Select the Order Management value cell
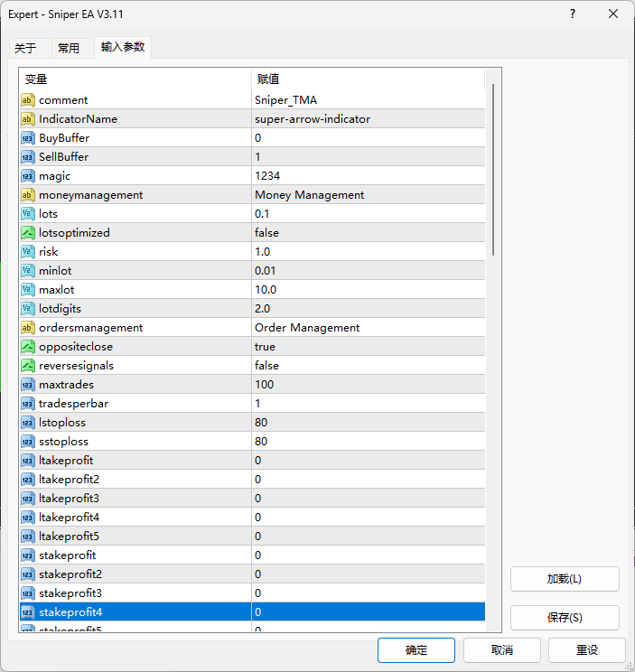The width and height of the screenshot is (635, 672). pos(368,328)
